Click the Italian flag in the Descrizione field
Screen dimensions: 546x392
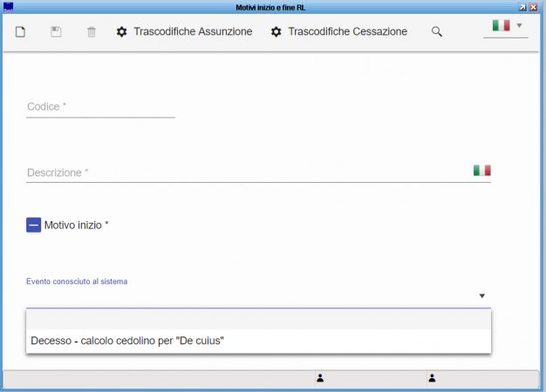coord(482,171)
